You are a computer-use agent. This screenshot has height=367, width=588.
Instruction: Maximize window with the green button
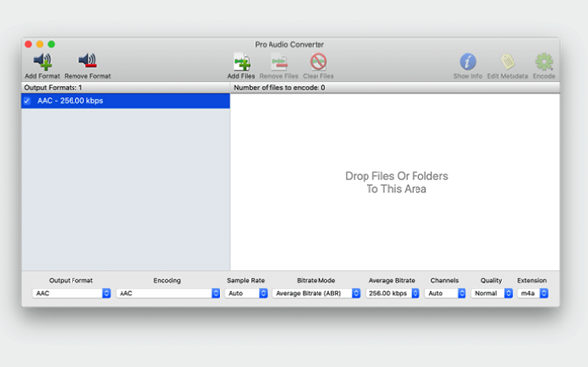point(51,44)
